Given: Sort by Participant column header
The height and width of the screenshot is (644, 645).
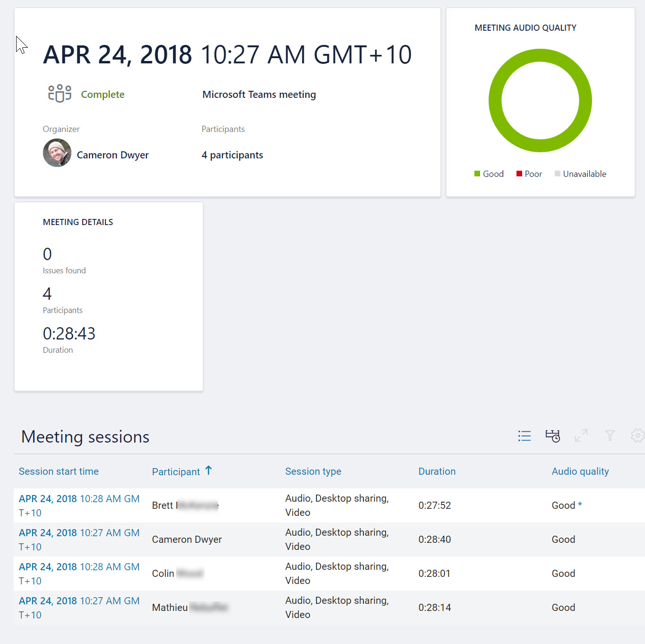Looking at the screenshot, I should pyautogui.click(x=176, y=472).
